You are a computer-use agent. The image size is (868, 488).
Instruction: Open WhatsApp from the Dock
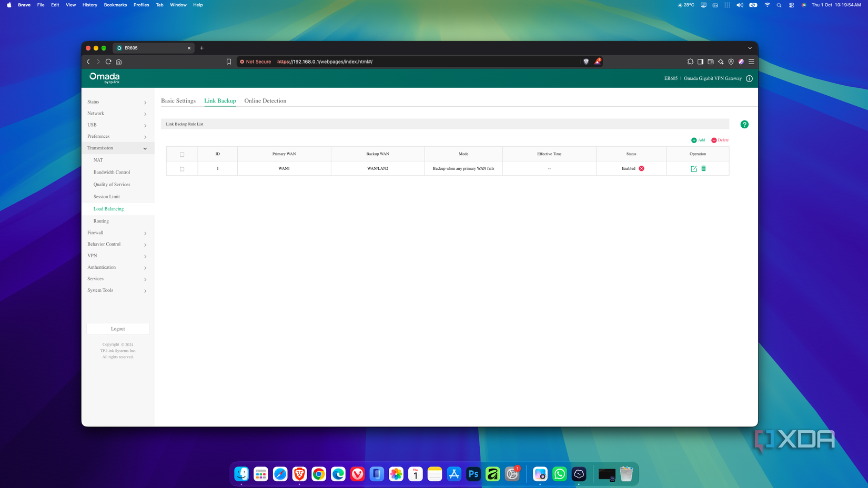pos(560,474)
